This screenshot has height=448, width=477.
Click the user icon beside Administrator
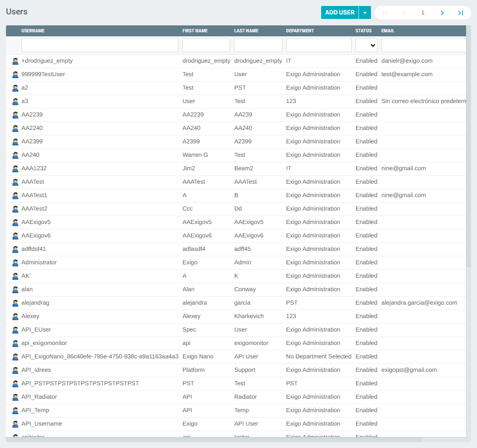click(15, 263)
